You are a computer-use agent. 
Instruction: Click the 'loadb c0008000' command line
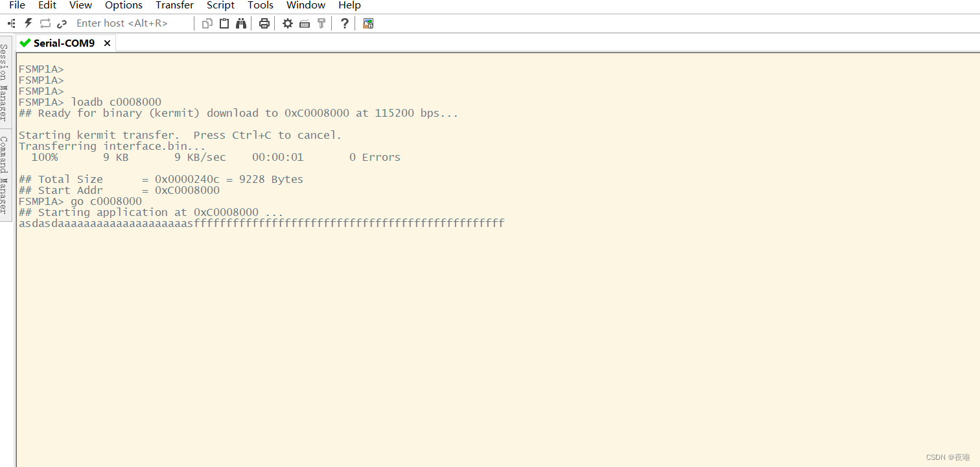90,102
